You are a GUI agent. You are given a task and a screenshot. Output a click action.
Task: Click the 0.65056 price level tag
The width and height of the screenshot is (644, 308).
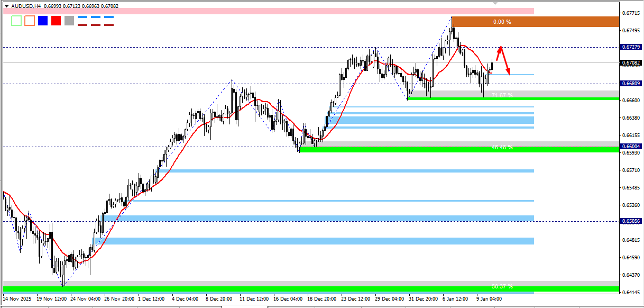(632, 221)
